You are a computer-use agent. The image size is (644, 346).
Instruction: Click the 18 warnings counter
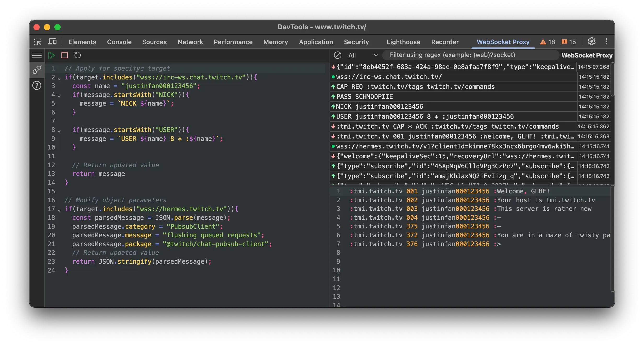[x=548, y=42]
